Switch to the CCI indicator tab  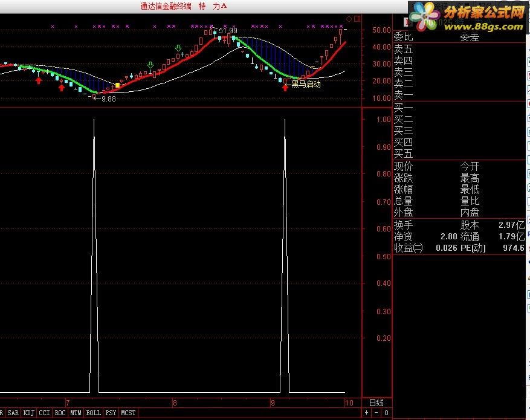(x=44, y=413)
